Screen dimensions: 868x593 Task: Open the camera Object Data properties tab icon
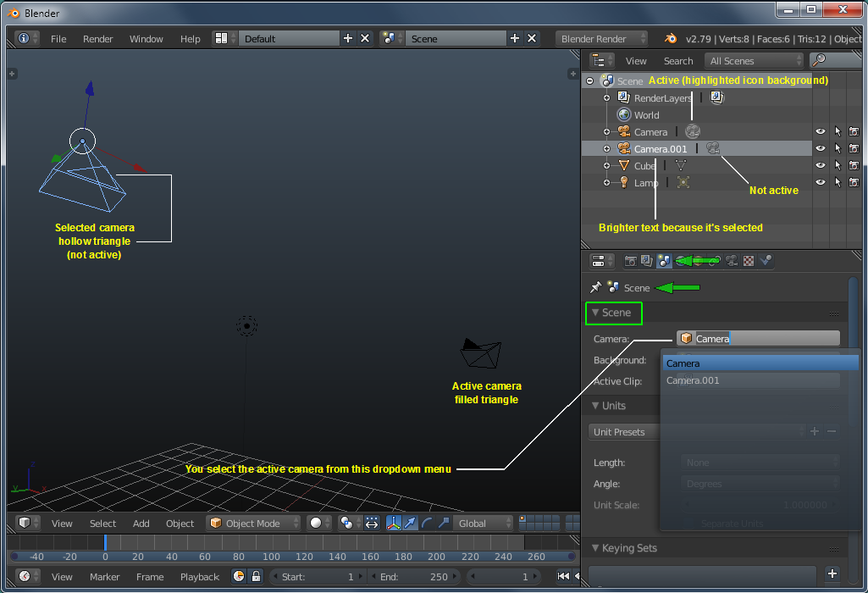[732, 261]
